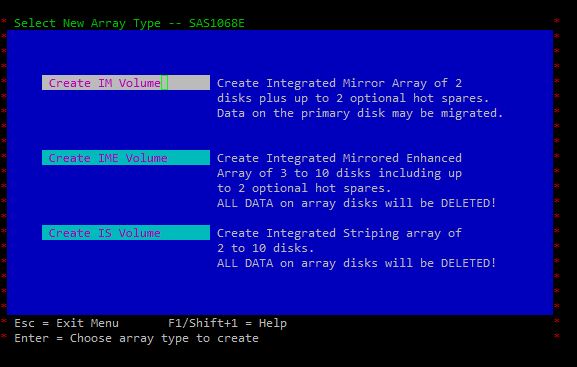Click the 'F1/Shift+1 = Help' hint

(227, 323)
